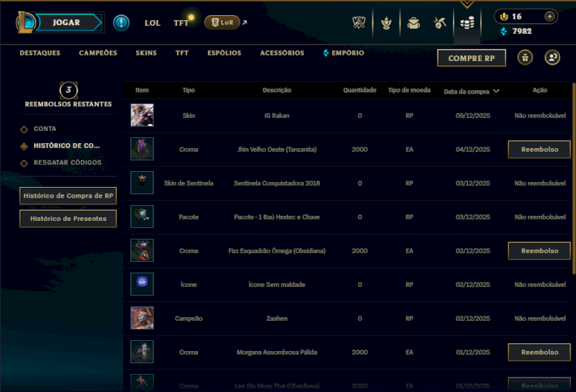Click the RP balance showing 16
The image size is (576, 392).
[511, 17]
